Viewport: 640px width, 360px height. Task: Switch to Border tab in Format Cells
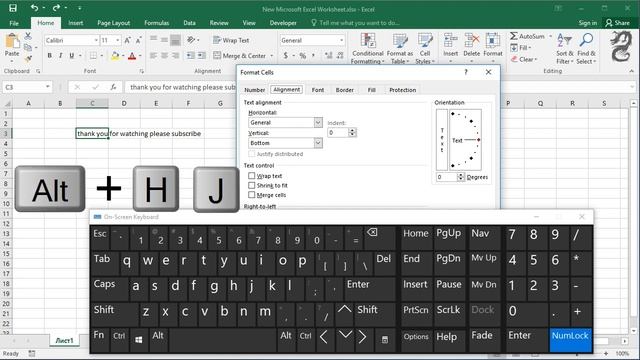tap(344, 90)
